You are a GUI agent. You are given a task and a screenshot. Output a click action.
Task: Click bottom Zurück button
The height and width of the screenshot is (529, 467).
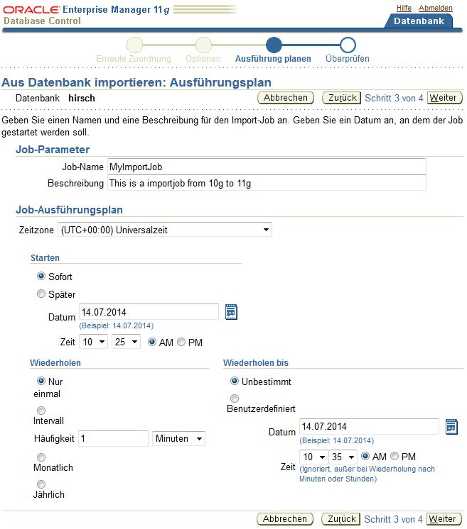(x=341, y=519)
